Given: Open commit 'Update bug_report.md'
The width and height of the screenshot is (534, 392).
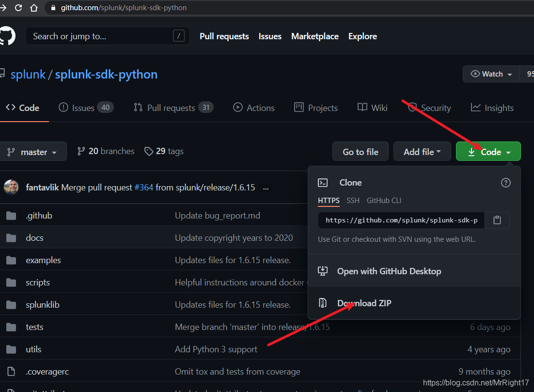Looking at the screenshot, I should 217,216.
